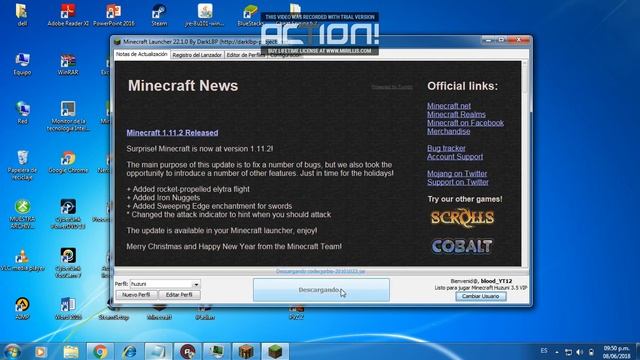Launch the VLC media player desktop shortcut

click(x=22, y=260)
